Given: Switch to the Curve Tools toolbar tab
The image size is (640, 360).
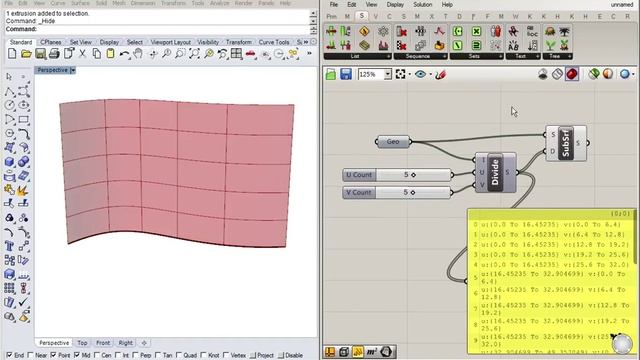Looking at the screenshot, I should click(274, 42).
